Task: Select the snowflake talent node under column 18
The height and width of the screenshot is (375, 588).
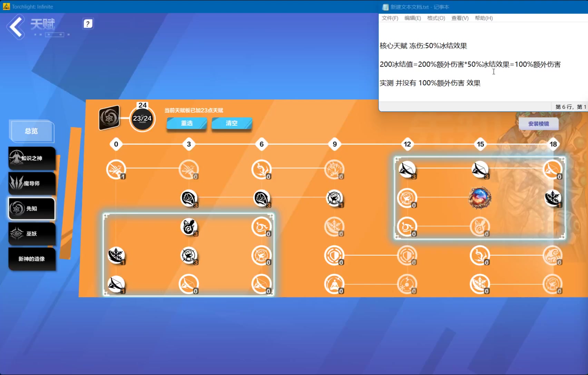Action: coord(553,198)
